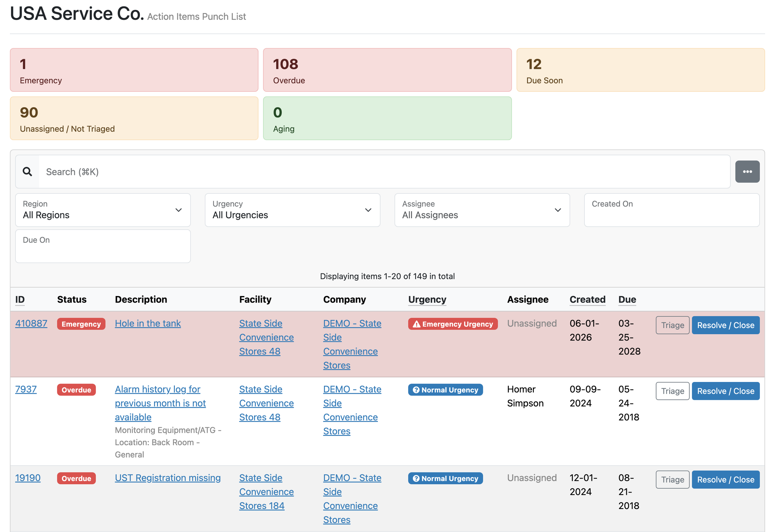The height and width of the screenshot is (532, 775).
Task: Expand the Urgency filter dropdown
Action: [x=292, y=210]
